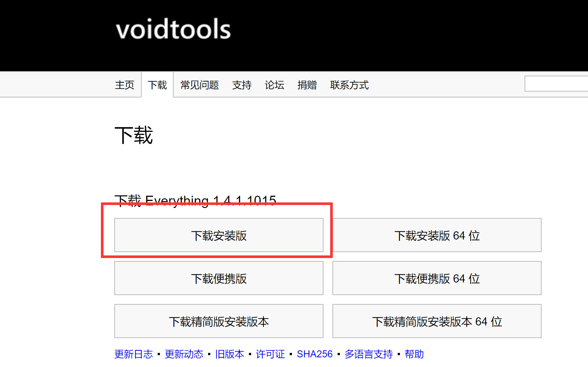Click the 下载便携版 button

click(219, 278)
